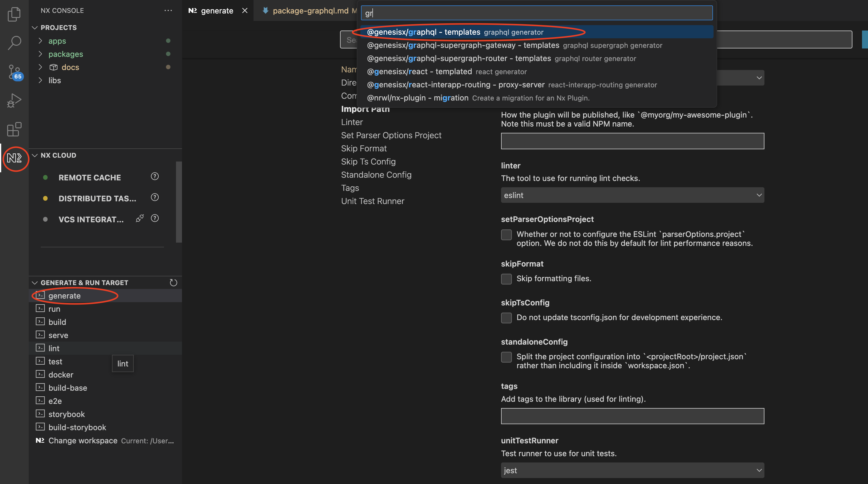868x484 pixels.
Task: Select @nrwl/nx-plugin - migration generator
Action: pos(536,98)
